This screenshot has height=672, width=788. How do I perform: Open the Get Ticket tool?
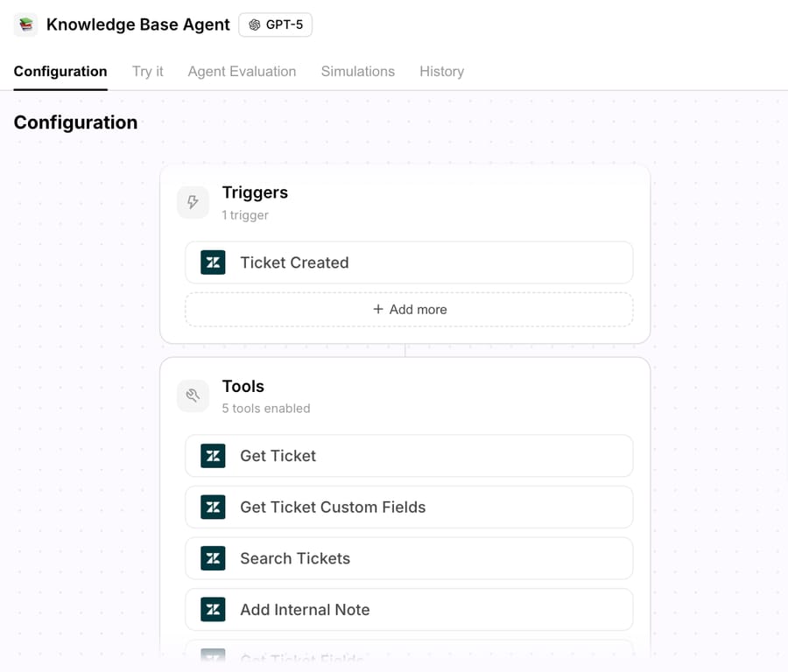click(x=409, y=456)
